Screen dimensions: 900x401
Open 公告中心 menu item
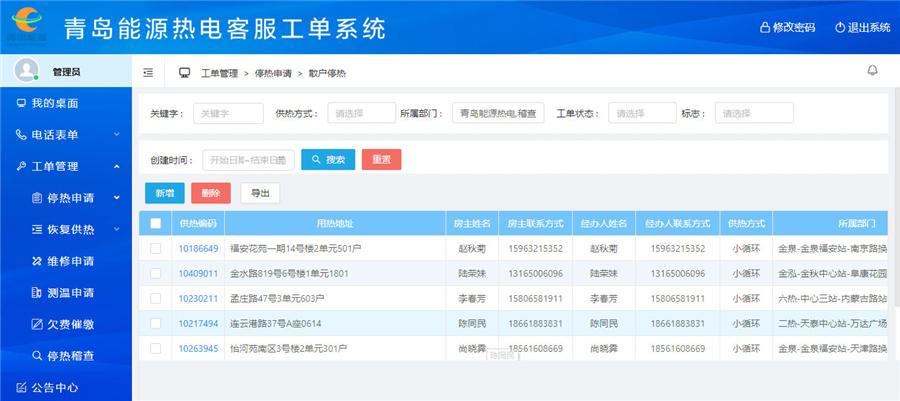[54, 387]
